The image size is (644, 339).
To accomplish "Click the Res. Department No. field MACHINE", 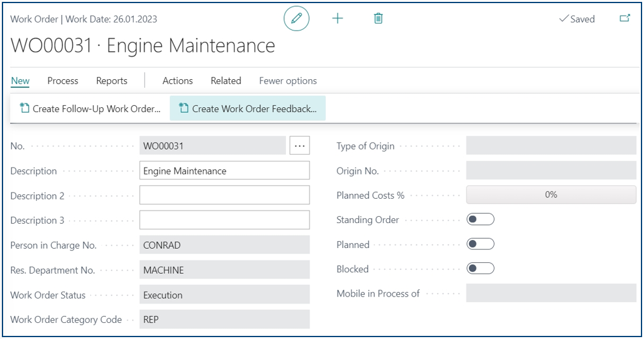I will [x=225, y=270].
